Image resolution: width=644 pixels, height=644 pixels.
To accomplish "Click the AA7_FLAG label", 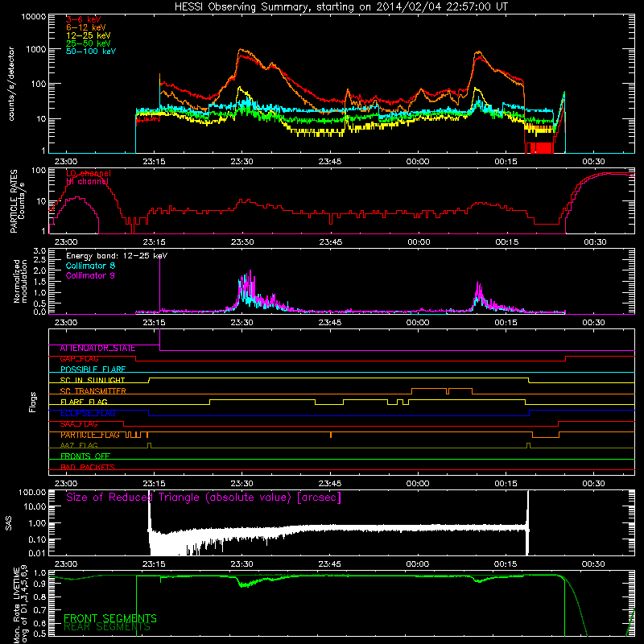I will click(79, 446).
